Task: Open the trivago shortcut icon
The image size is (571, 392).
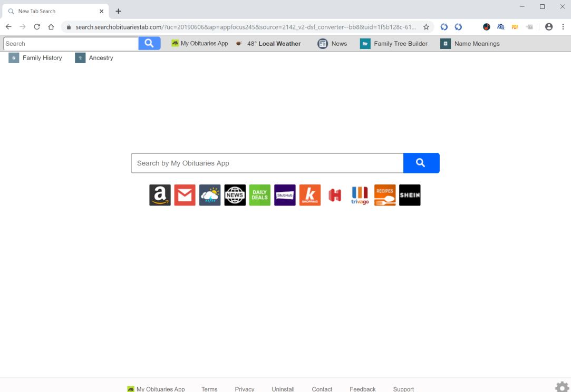Action: [360, 195]
